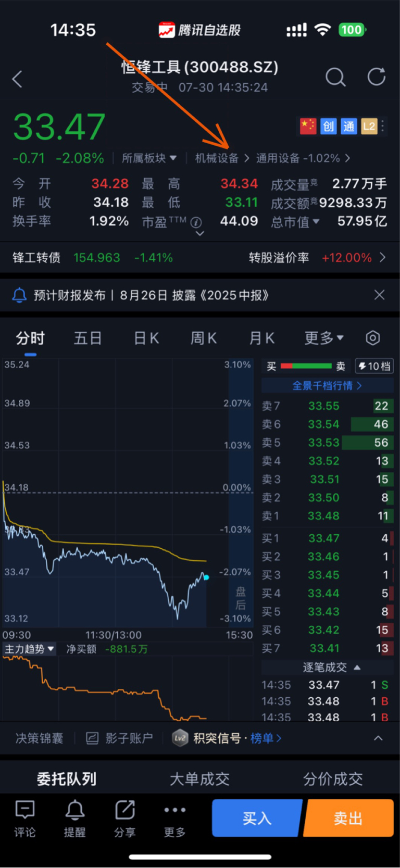Collapse the 逐笔成交 list

tap(332, 667)
